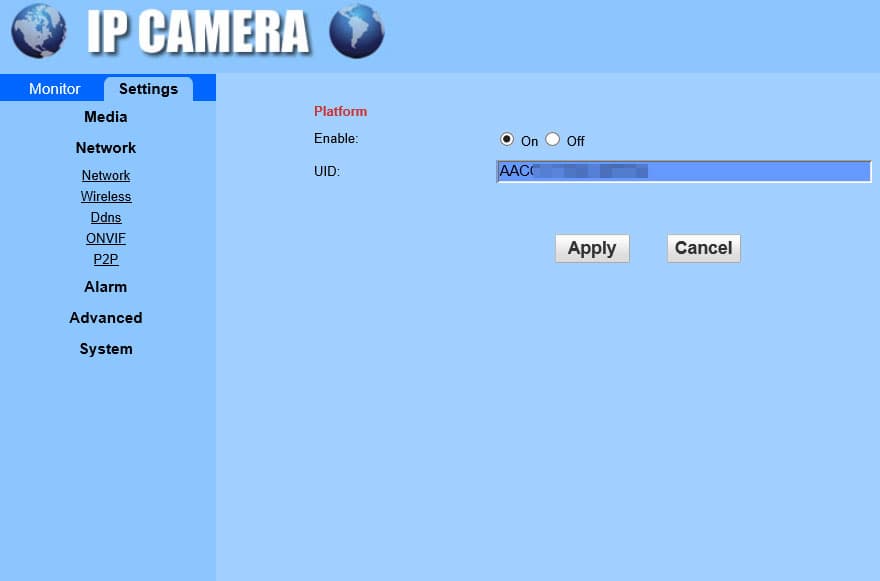The image size is (880, 581).
Task: Switch to the Monitor tab
Action: pyautogui.click(x=54, y=89)
